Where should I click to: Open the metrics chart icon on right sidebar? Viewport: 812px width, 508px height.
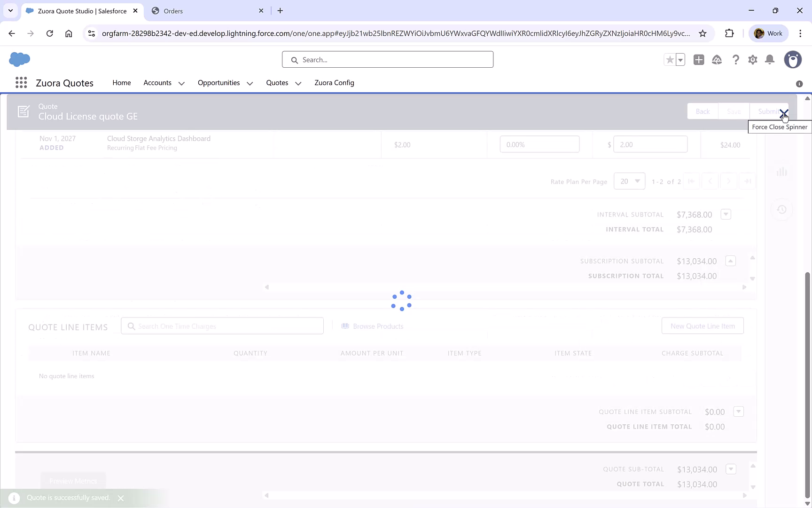pos(782,172)
